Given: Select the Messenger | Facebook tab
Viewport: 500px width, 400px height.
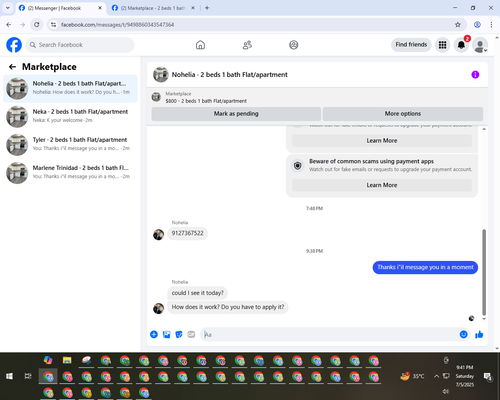Looking at the screenshot, I should 60,8.
